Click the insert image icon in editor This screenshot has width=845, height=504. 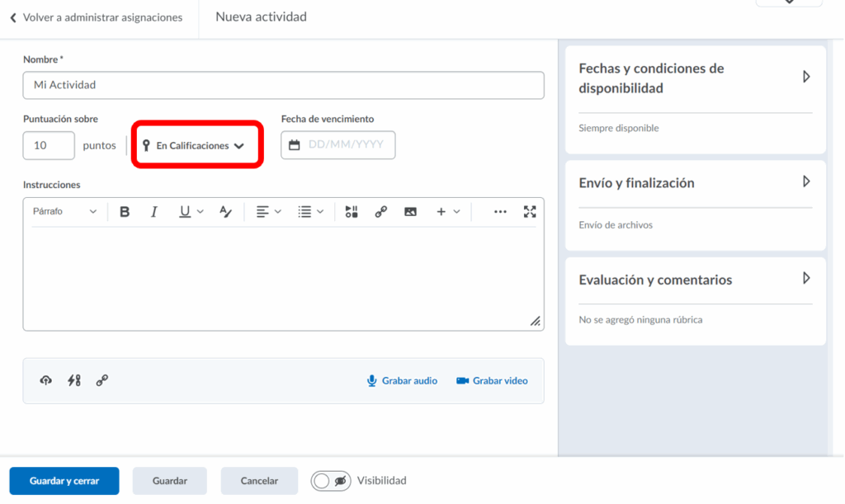[x=410, y=212]
